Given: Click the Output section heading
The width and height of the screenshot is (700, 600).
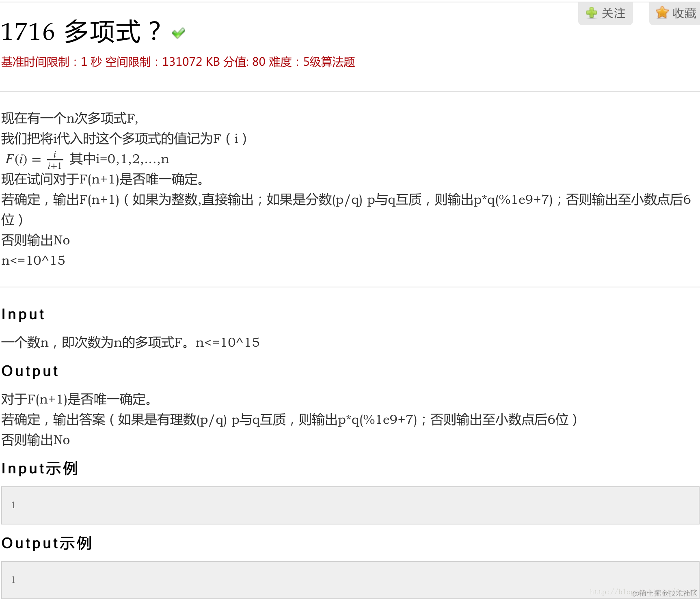Looking at the screenshot, I should (x=30, y=371).
